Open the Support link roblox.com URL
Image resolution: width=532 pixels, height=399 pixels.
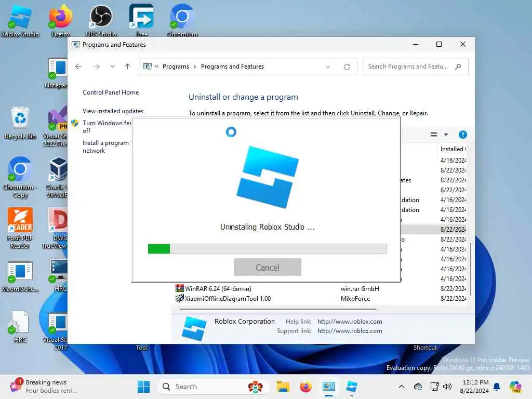tap(350, 331)
